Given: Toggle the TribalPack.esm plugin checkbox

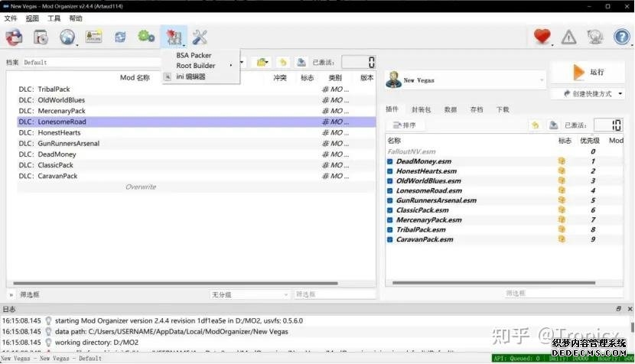Looking at the screenshot, I should 390,229.
